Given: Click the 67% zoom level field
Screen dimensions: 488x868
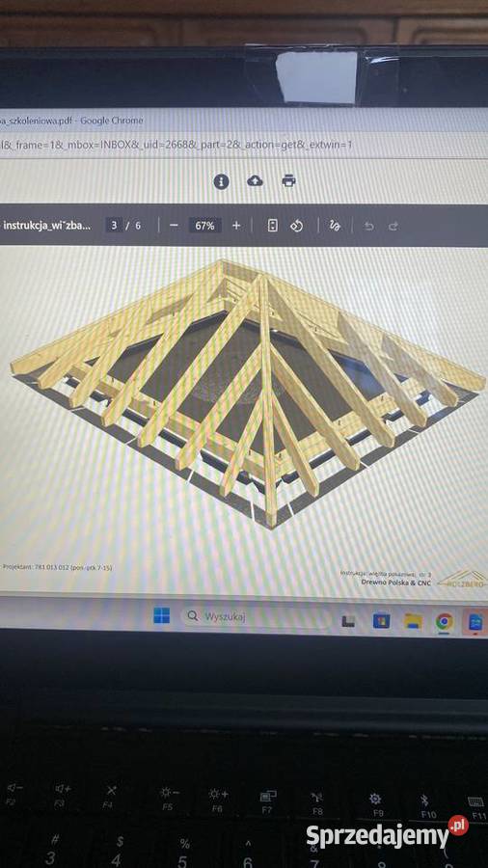Looking at the screenshot, I should (204, 226).
